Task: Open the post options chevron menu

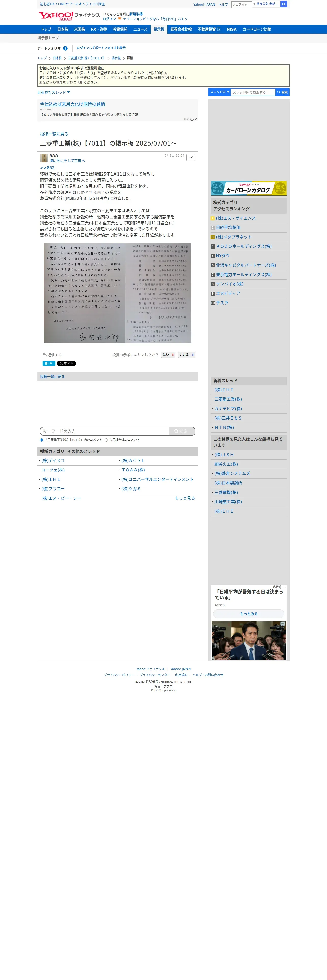Action: pyautogui.click(x=191, y=157)
